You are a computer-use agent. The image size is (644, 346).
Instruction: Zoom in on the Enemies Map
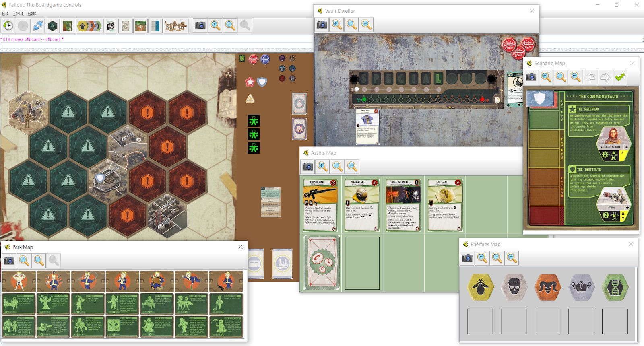[x=482, y=258]
